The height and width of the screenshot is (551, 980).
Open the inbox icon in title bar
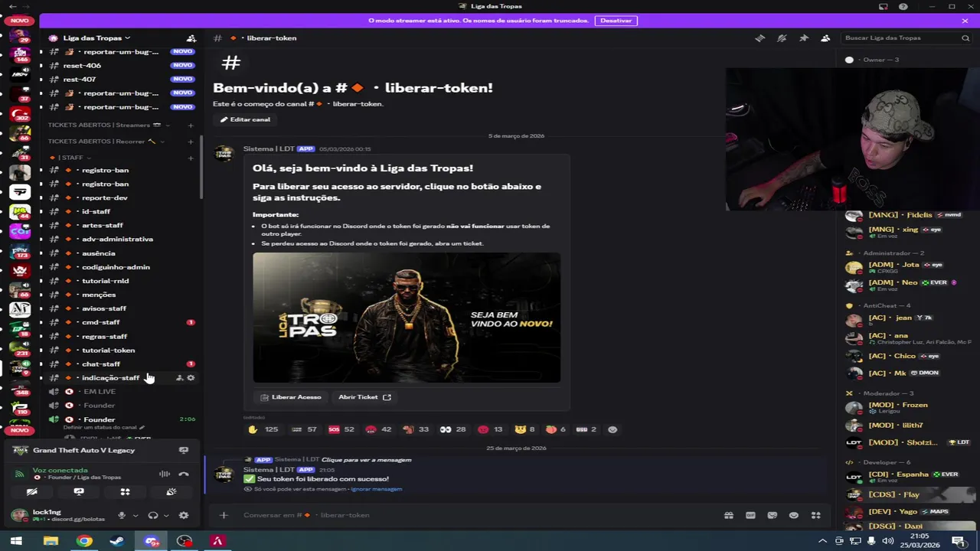(883, 7)
